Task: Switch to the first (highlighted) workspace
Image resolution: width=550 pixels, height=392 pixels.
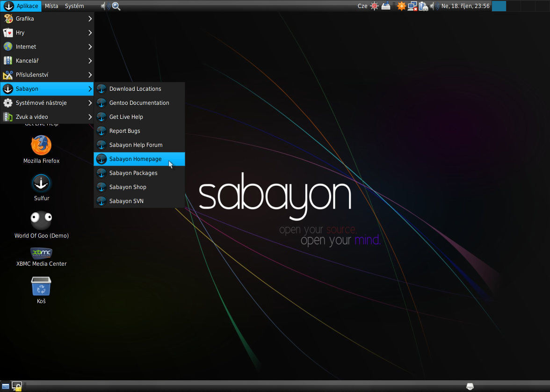Action: 499,6
